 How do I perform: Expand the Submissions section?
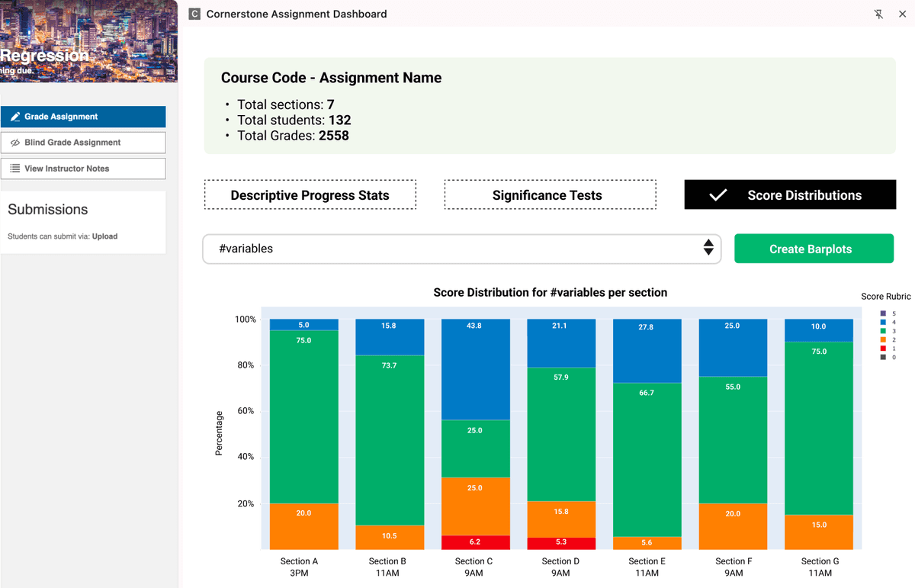click(x=48, y=210)
